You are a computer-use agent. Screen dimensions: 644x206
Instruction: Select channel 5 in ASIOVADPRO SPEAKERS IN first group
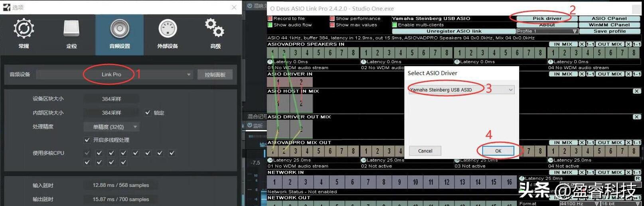tap(318, 52)
